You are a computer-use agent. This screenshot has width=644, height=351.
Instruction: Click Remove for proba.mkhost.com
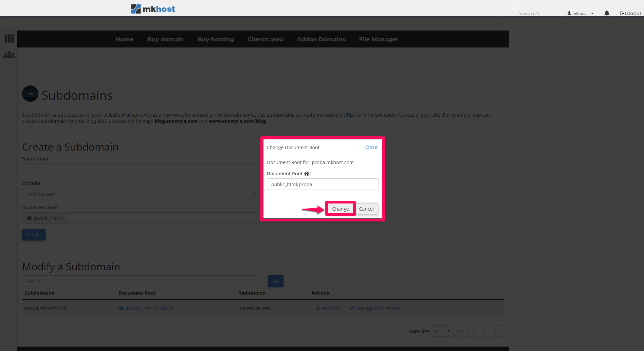tap(328, 308)
